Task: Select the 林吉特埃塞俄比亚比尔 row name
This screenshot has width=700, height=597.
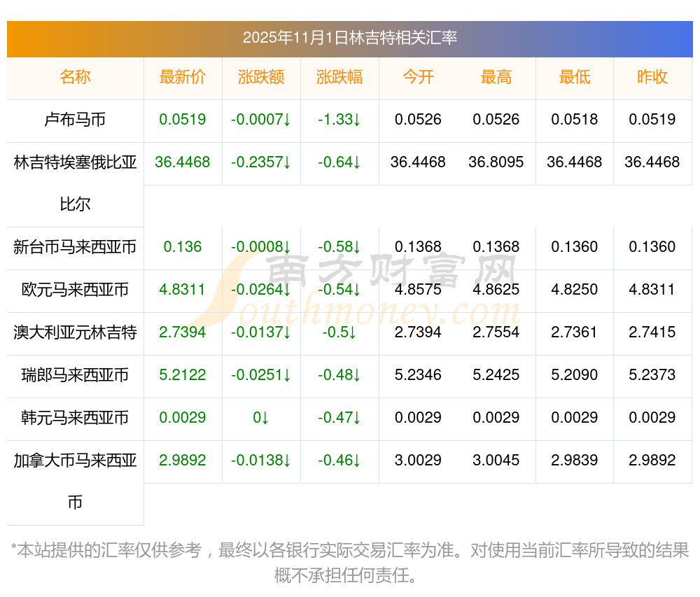Action: 75,183
